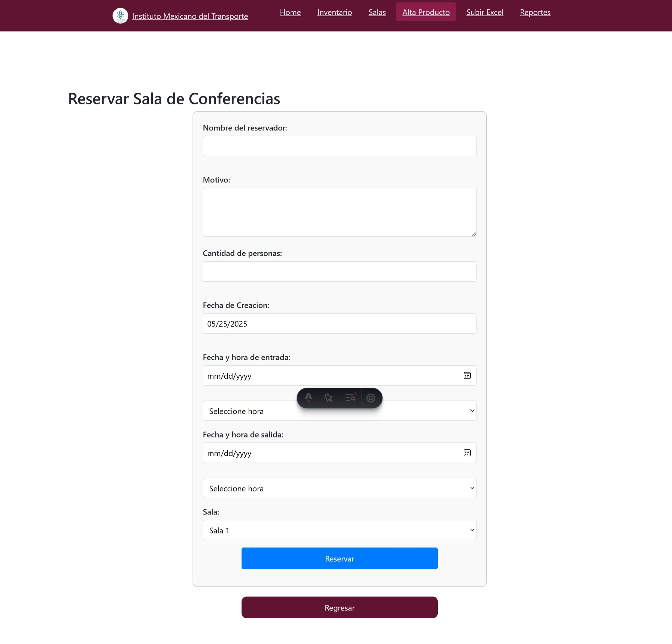Viewport: 672px width, 644px height.
Task: Click the institute logo icon
Action: point(120,16)
